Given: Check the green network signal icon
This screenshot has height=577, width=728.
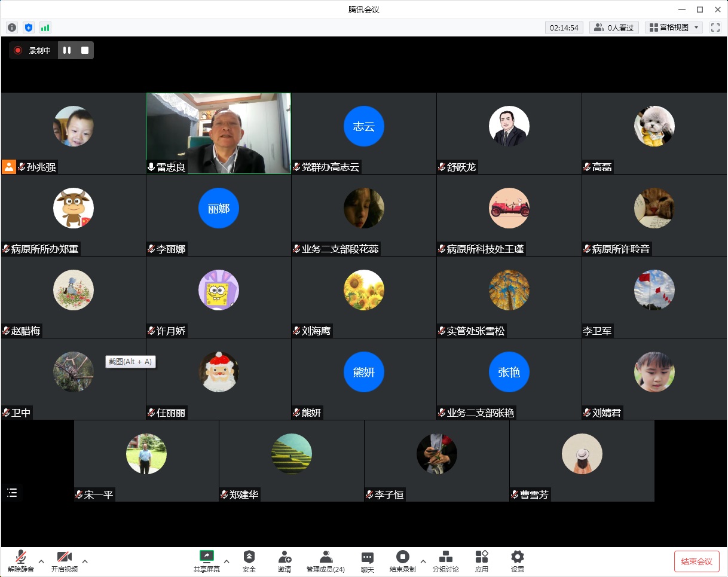Looking at the screenshot, I should pyautogui.click(x=45, y=28).
